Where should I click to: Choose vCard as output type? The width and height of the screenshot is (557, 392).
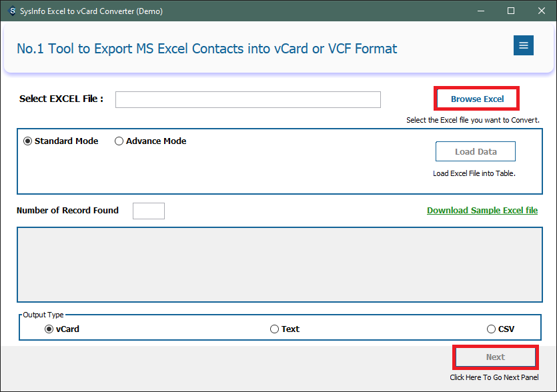tap(49, 329)
